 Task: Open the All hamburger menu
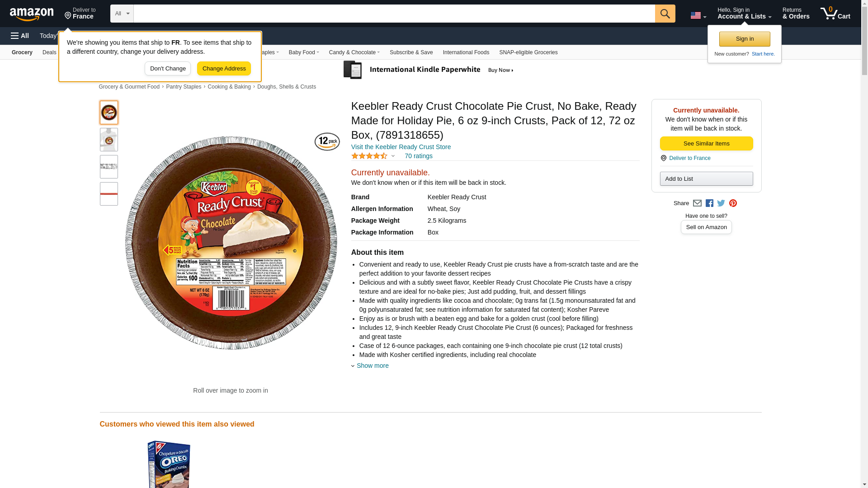click(x=20, y=36)
